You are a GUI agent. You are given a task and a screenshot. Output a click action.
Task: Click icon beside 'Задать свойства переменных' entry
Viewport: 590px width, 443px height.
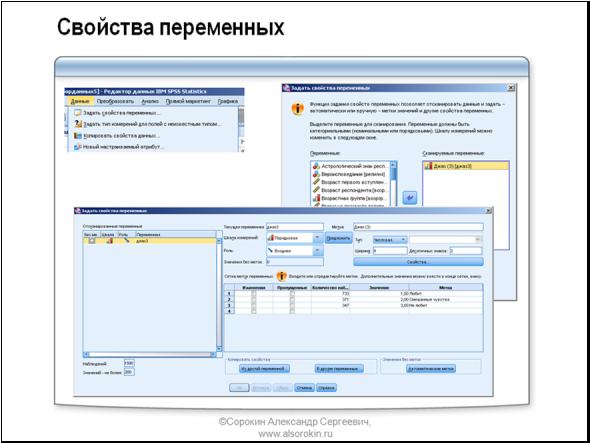tap(78, 113)
